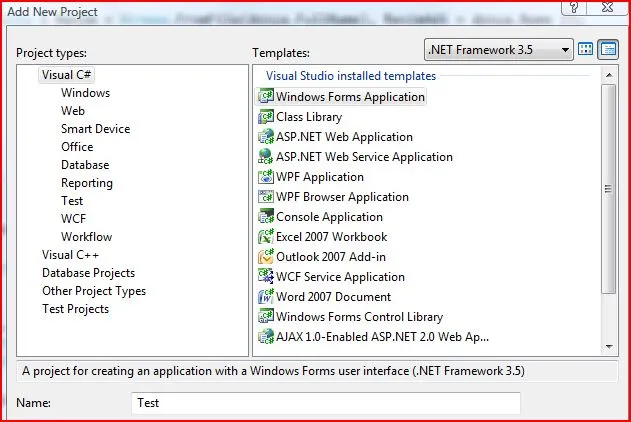The height and width of the screenshot is (422, 631).
Task: Choose Excel 2007 Workbook text
Action: pyautogui.click(x=332, y=237)
